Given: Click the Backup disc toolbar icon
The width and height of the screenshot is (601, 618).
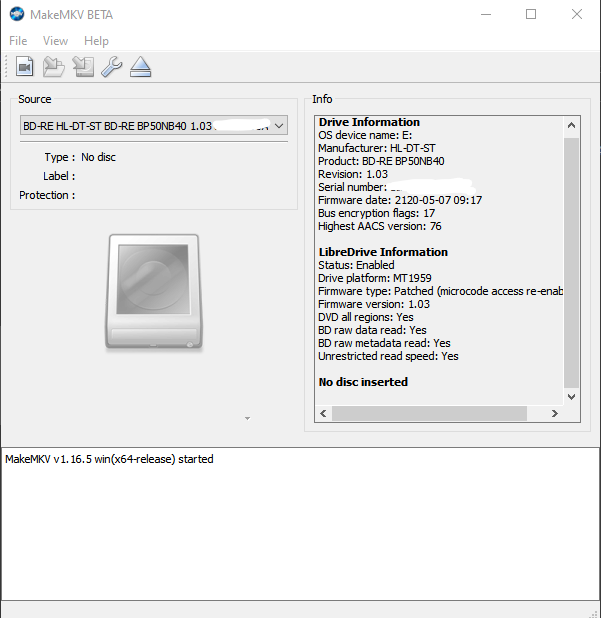Looking at the screenshot, I should 83,68.
